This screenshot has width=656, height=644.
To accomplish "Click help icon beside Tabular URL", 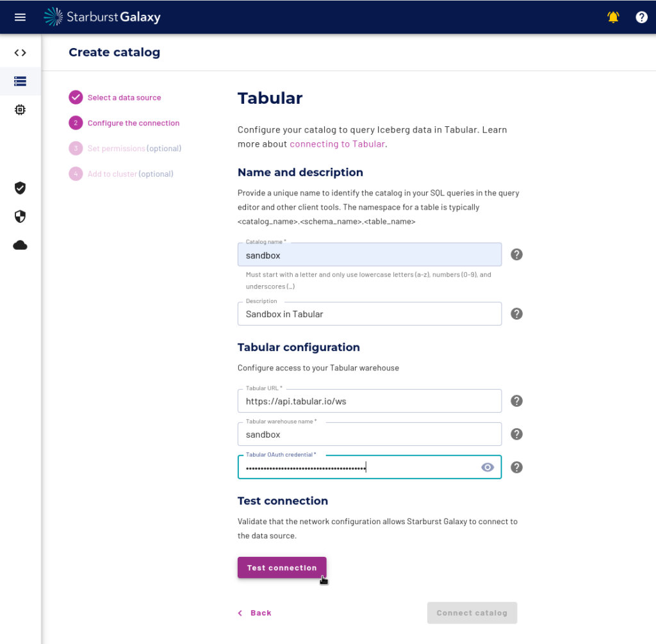I will pos(516,401).
